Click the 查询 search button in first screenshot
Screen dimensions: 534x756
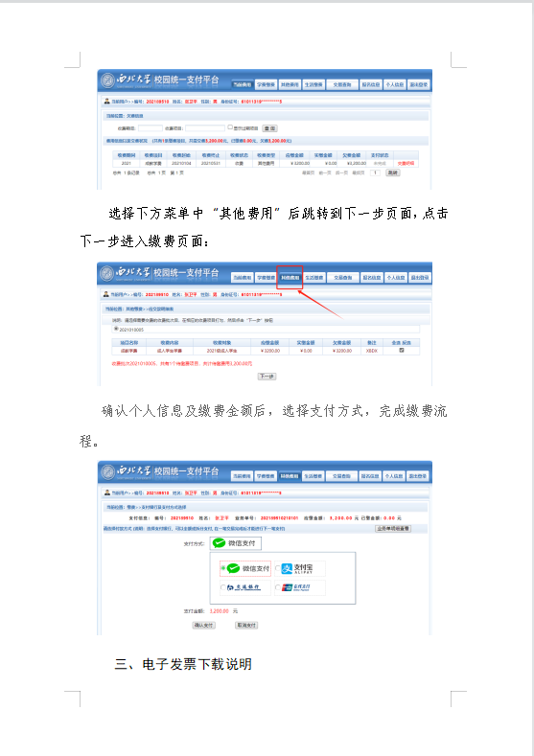[269, 128]
